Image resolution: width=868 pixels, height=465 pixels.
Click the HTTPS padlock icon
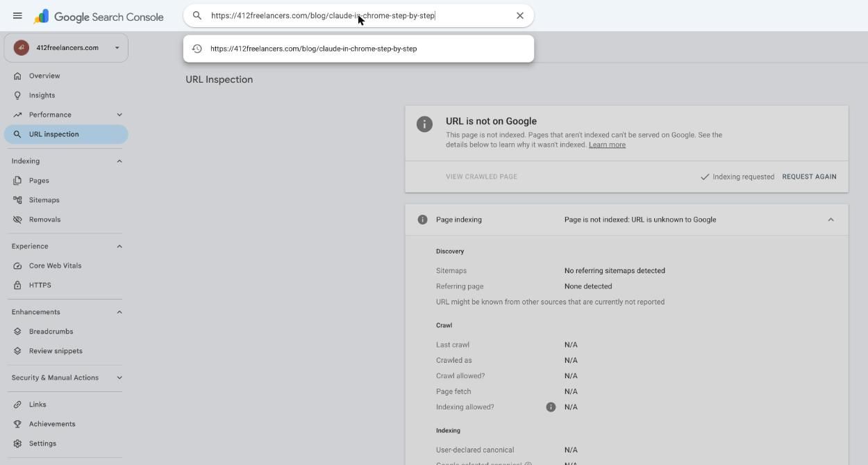(x=17, y=285)
